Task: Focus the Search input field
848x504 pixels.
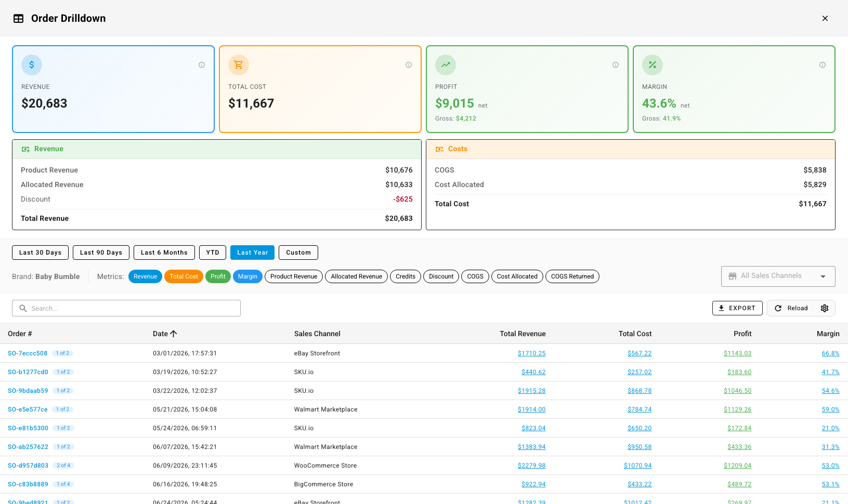Action: coord(126,308)
